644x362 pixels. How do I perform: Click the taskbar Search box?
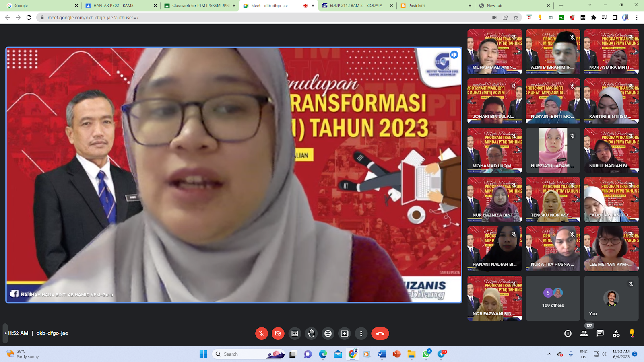pos(249,354)
